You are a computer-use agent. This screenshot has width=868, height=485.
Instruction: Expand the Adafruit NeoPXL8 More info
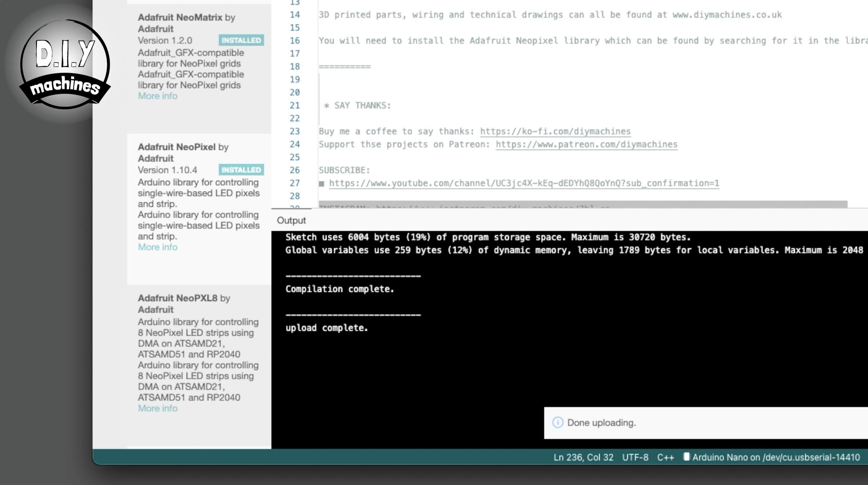tap(157, 408)
